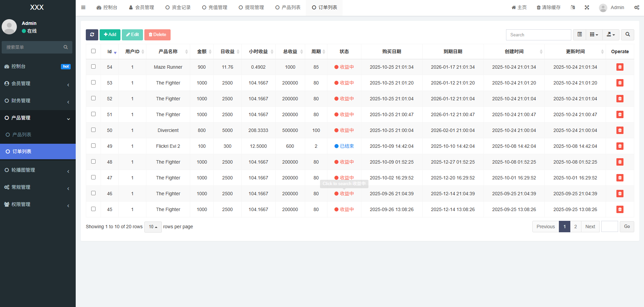The image size is (644, 307).
Task: Toggle the table card view icon
Action: (579, 35)
